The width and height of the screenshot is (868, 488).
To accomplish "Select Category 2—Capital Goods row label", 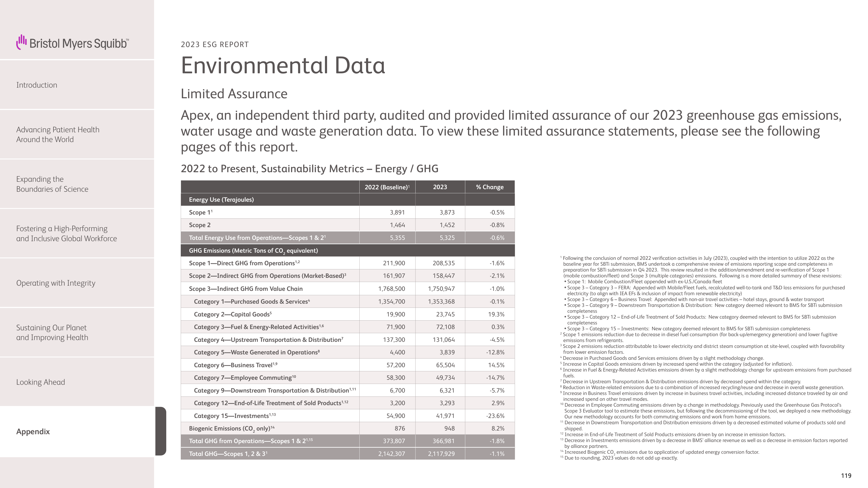I will pos(232,314).
